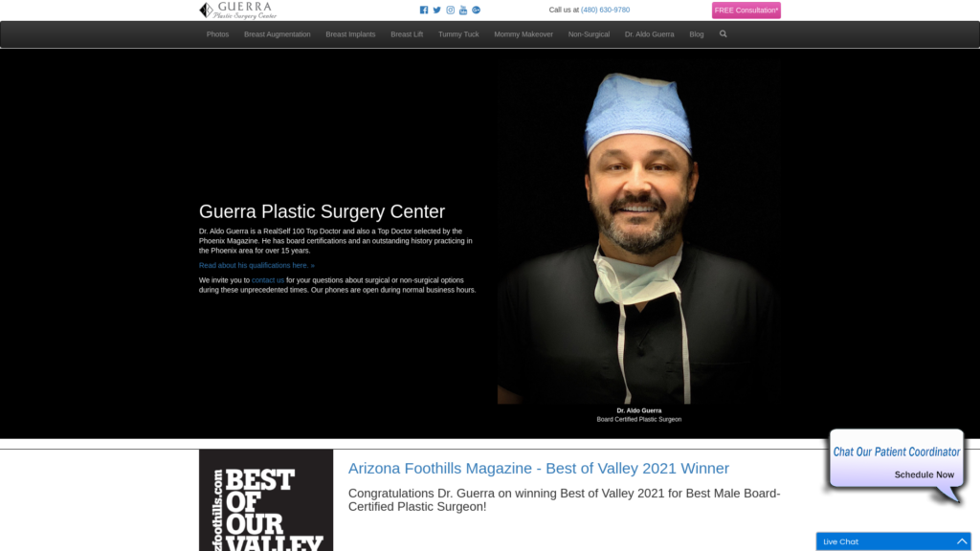
Task: Open the YouTube social icon
Action: [x=463, y=10]
